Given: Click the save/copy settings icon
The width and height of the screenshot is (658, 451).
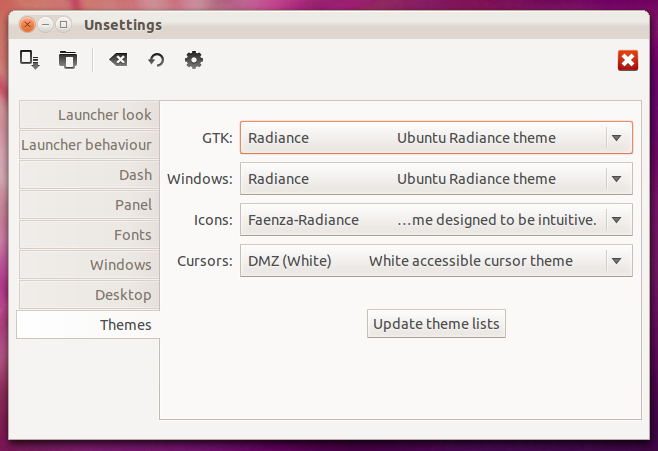Looking at the screenshot, I should pyautogui.click(x=68, y=60).
